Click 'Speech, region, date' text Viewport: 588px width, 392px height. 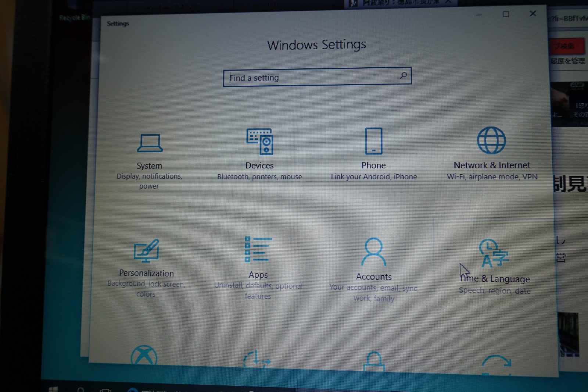[x=495, y=291]
